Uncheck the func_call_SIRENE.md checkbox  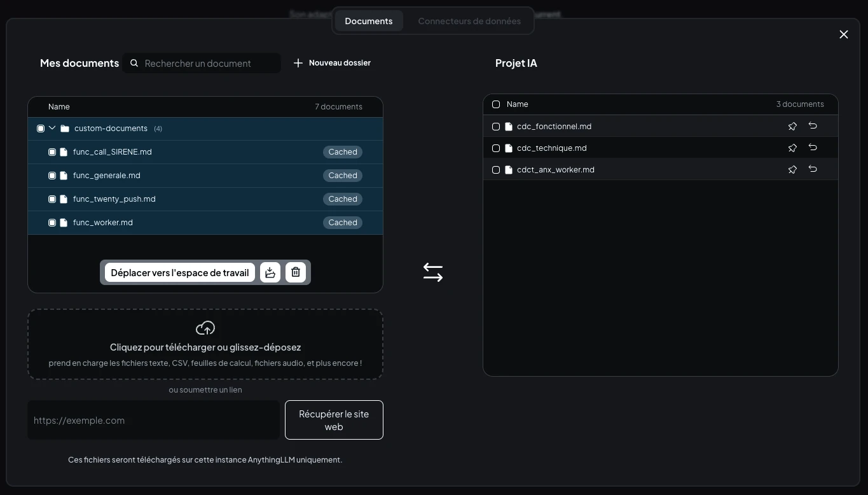(52, 152)
